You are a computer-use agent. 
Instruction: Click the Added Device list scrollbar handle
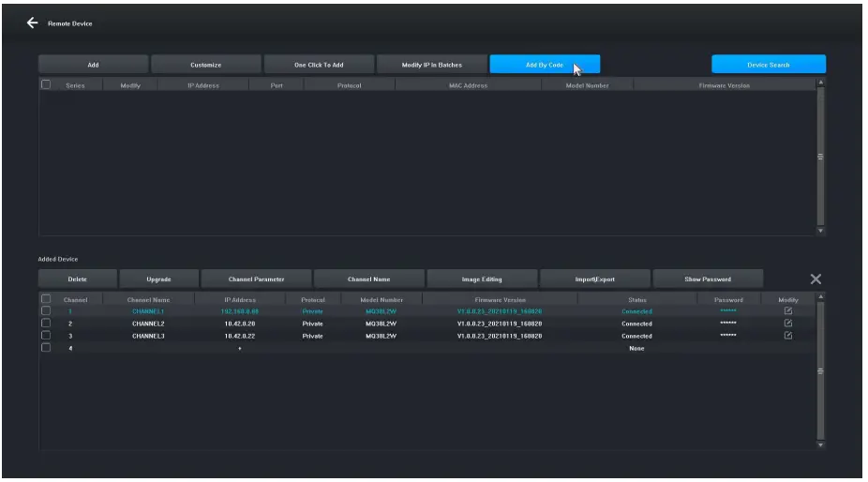[x=820, y=371]
